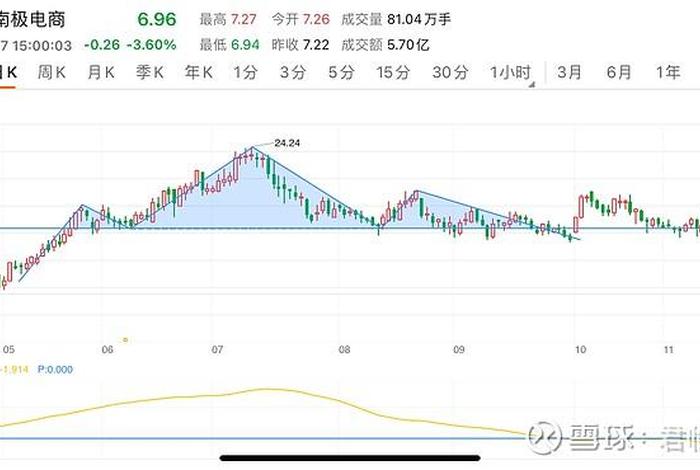Click the 24.24 peak price label
700x470 pixels.
[287, 143]
